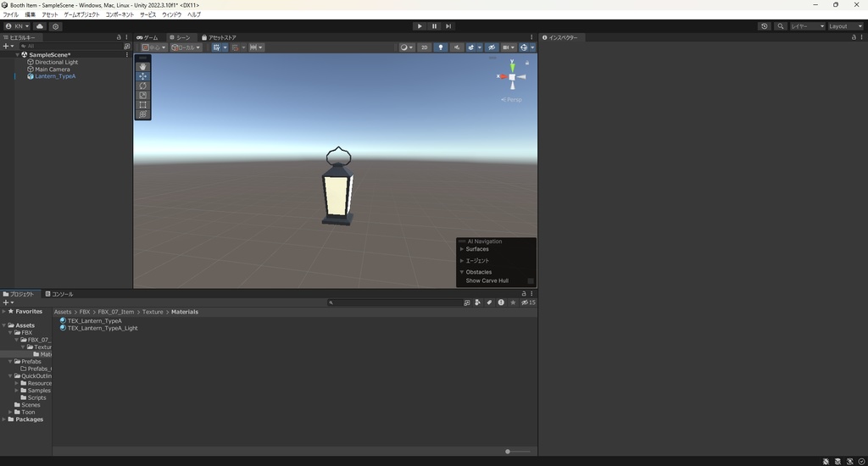Open the Unity Version Control icon
This screenshot has height=466, width=868.
coord(55,26)
